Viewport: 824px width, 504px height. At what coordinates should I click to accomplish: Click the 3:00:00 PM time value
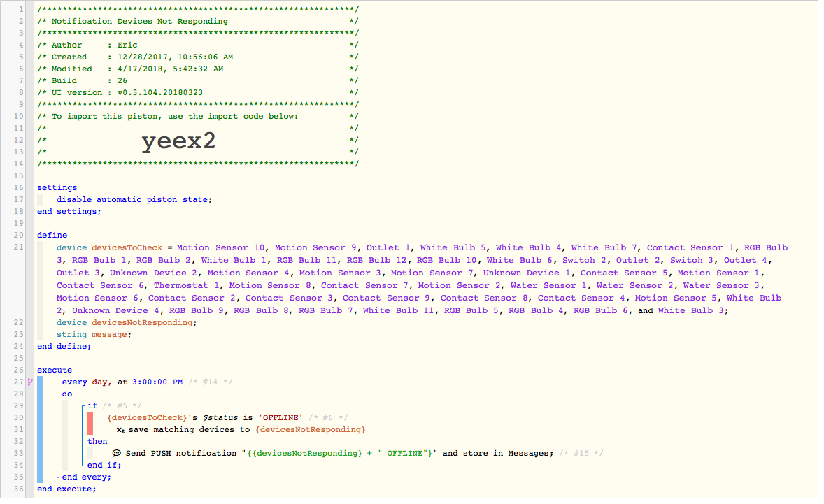coord(157,382)
